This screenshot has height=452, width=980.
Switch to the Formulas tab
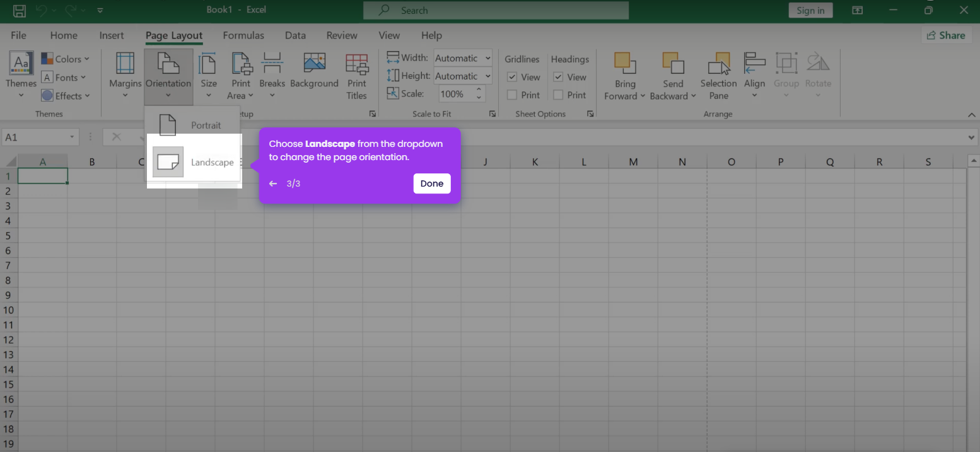[x=243, y=35]
